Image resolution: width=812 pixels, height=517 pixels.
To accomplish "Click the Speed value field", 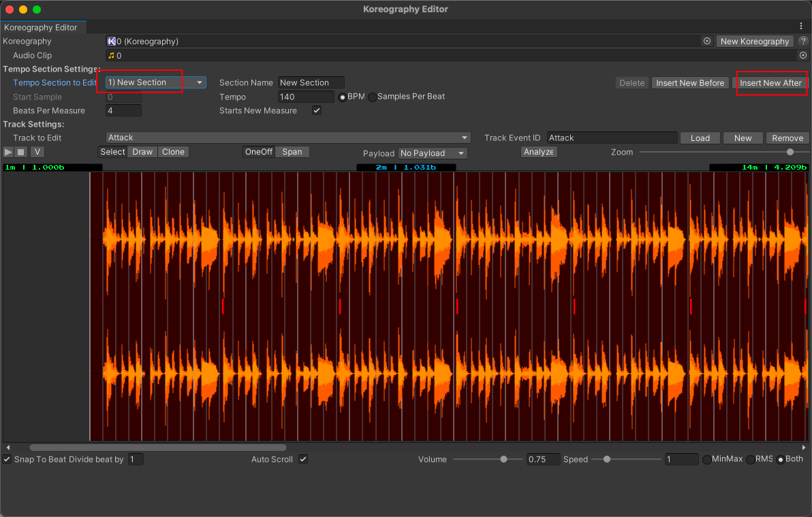I will (681, 459).
